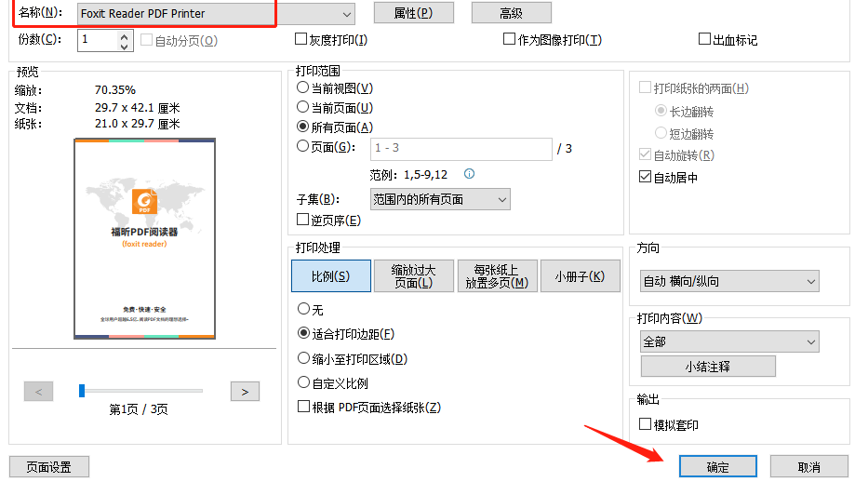Click the preview page slider handle

[x=82, y=391]
